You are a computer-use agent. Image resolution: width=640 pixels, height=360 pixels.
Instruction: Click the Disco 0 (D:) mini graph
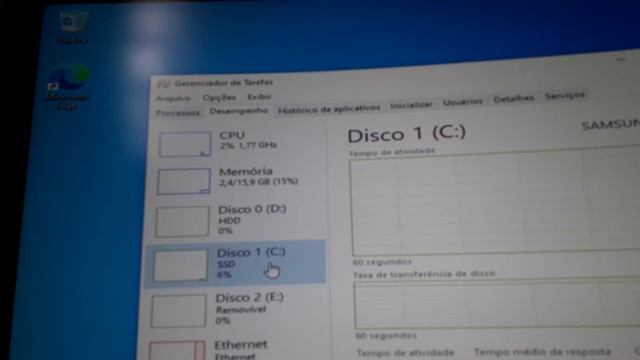pos(182,222)
